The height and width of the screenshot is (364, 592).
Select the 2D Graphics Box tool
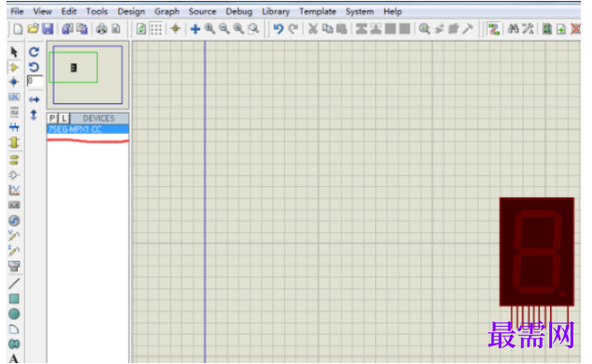[x=14, y=299]
